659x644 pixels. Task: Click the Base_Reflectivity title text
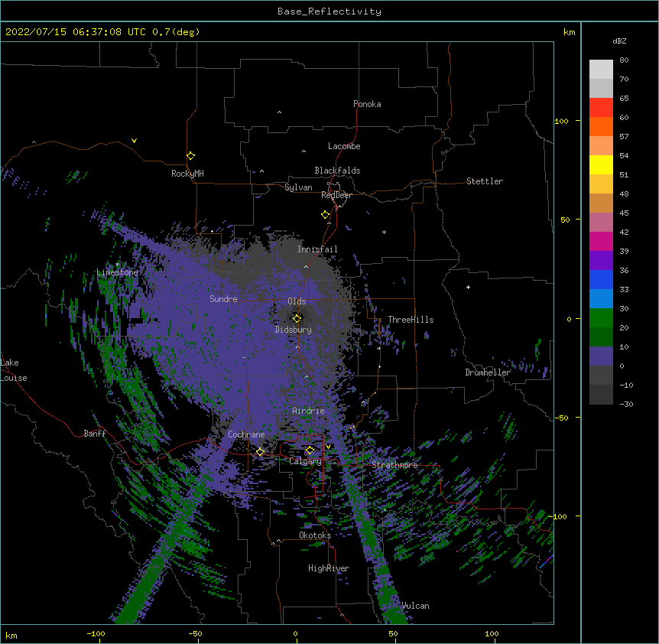pos(329,11)
